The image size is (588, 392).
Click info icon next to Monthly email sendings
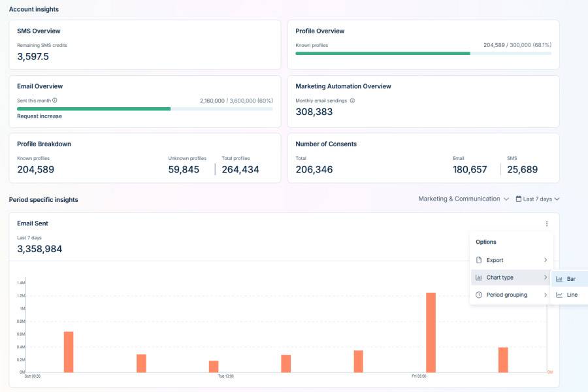(352, 101)
